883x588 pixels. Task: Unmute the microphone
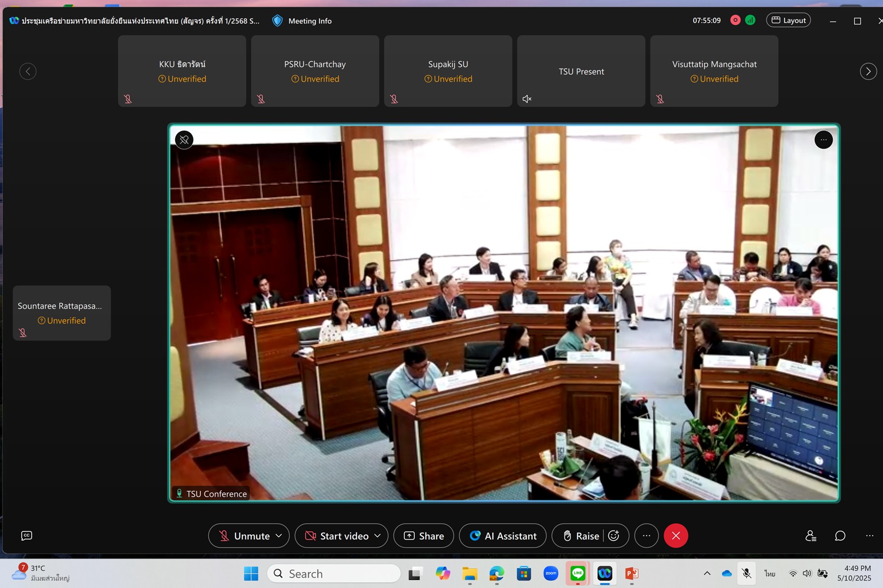coord(244,536)
